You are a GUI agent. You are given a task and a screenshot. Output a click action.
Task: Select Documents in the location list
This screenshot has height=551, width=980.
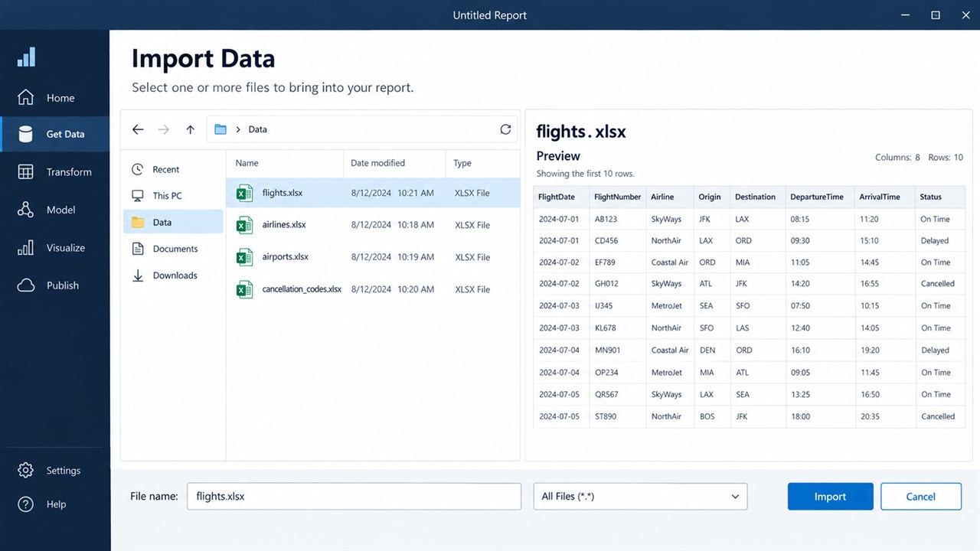coord(173,249)
